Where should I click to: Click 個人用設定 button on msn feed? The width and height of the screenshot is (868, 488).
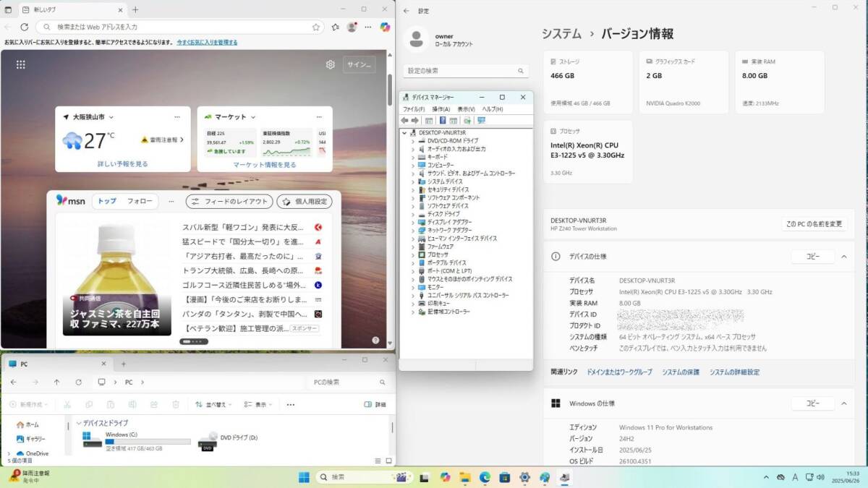click(x=304, y=202)
